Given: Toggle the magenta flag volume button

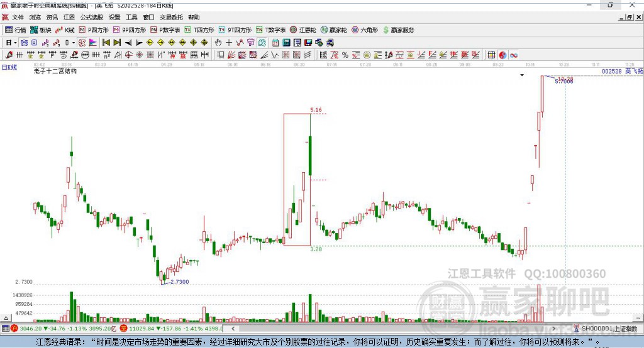Looking at the screenshot, I should point(93,43).
